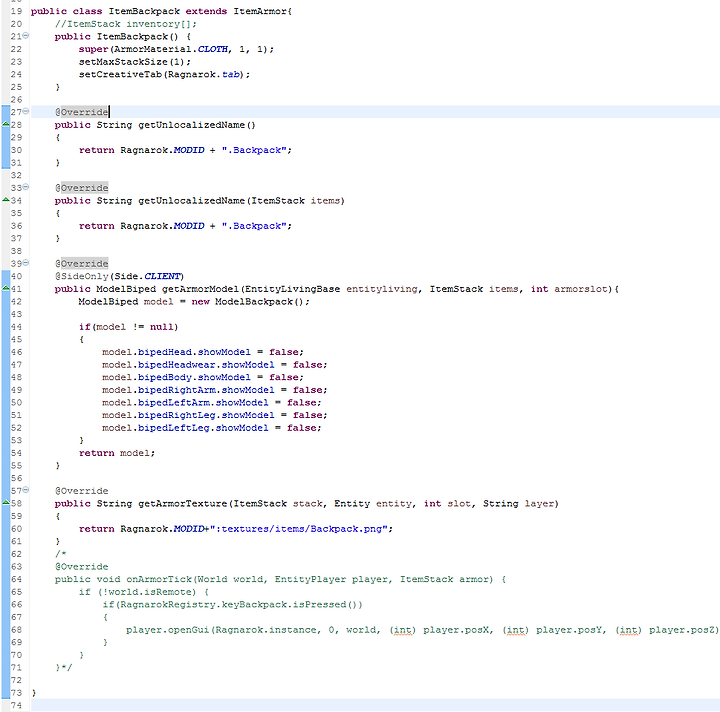The width and height of the screenshot is (720, 712).
Task: Click 'armorslot' parameter on line 41
Action: coord(580,289)
